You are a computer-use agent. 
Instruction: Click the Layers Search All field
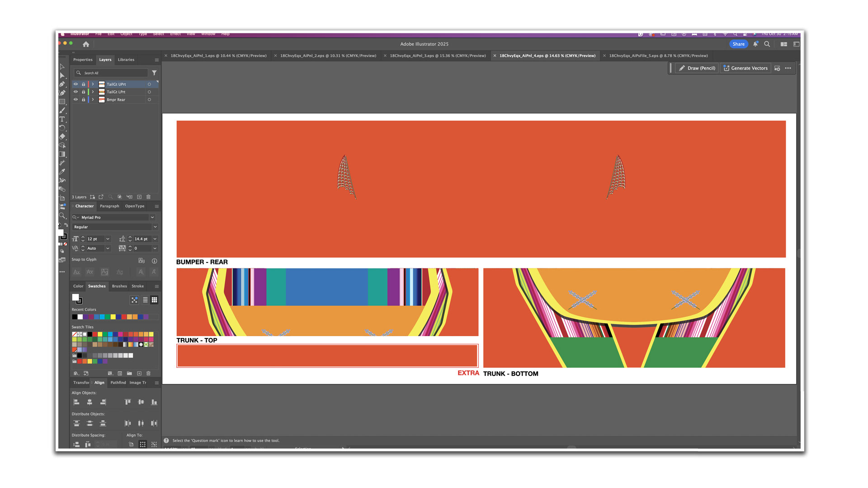(113, 73)
